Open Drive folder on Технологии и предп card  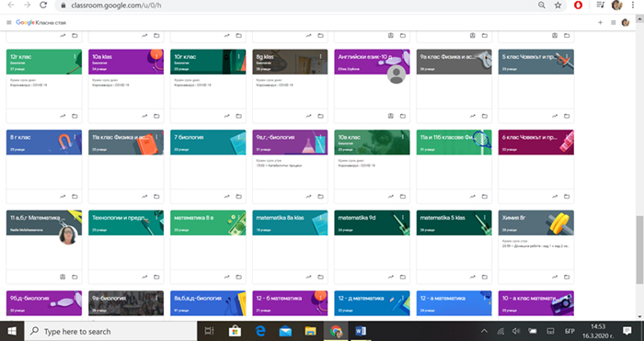[x=156, y=277]
